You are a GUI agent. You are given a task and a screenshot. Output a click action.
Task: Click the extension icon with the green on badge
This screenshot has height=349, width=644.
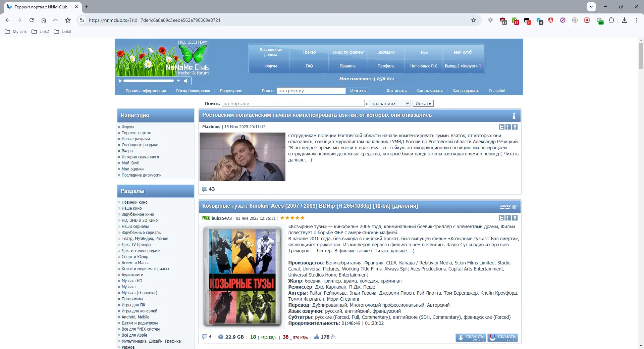tap(600, 20)
